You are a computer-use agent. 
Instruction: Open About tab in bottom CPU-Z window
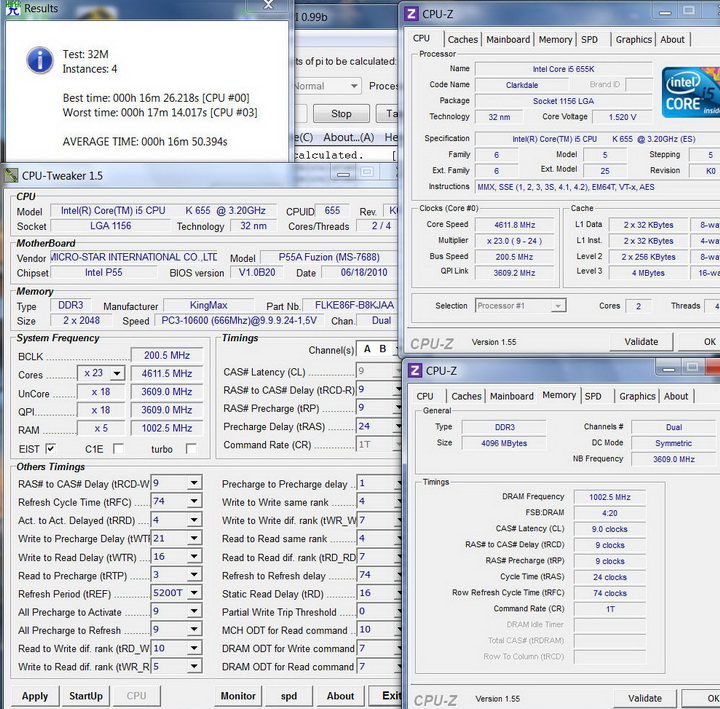(x=676, y=396)
